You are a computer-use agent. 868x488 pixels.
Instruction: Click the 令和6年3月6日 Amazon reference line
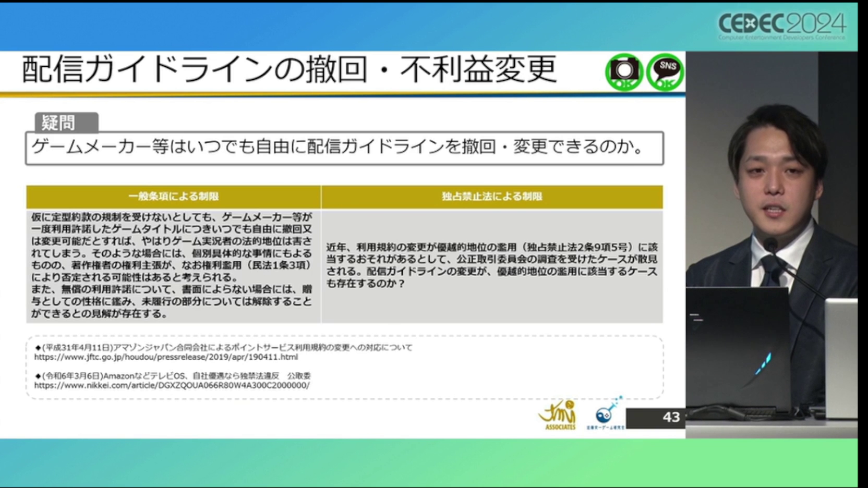(173, 375)
